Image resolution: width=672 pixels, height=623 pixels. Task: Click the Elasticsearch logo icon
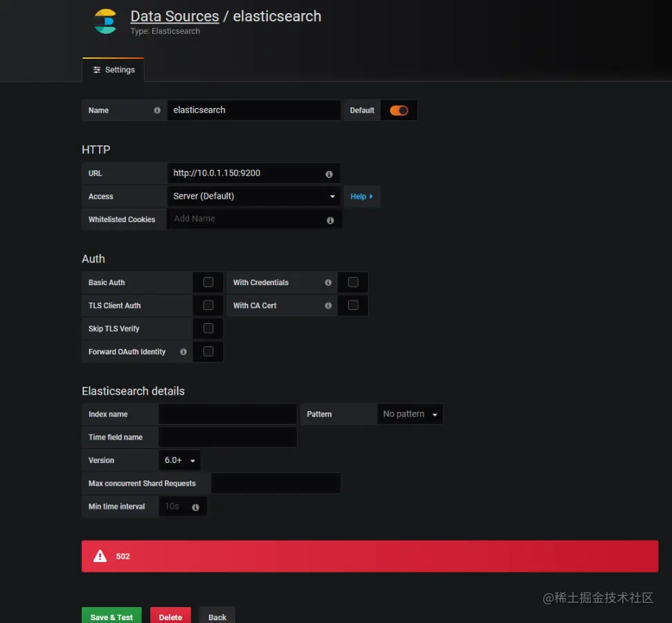(105, 21)
